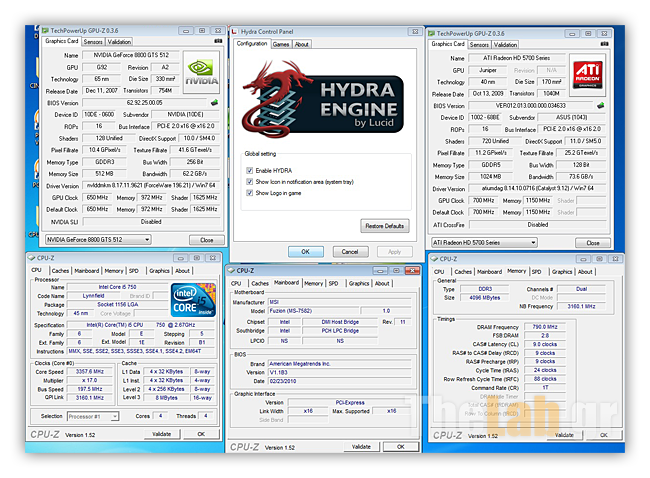
Task: Open Graphics tab in left CPU-Z window
Action: [160, 271]
